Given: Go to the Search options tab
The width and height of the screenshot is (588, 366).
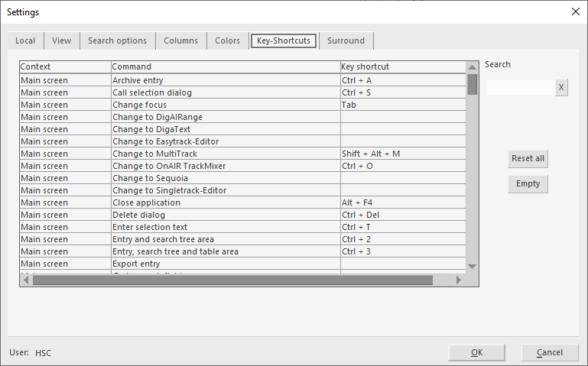Looking at the screenshot, I should 117,40.
